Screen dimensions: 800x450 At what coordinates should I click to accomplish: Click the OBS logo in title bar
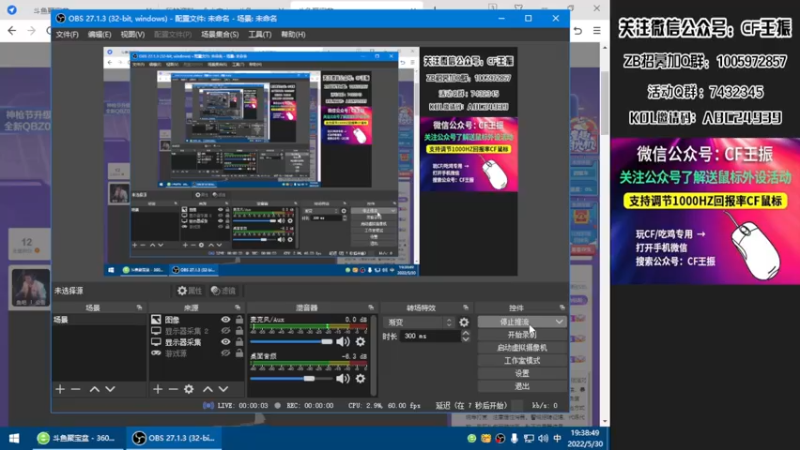click(x=61, y=18)
